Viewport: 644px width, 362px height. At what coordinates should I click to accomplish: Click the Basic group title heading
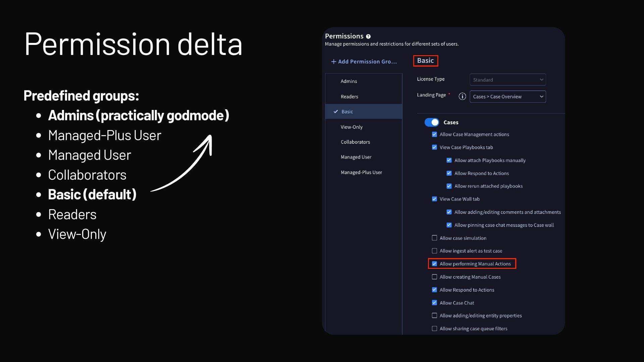tap(425, 61)
